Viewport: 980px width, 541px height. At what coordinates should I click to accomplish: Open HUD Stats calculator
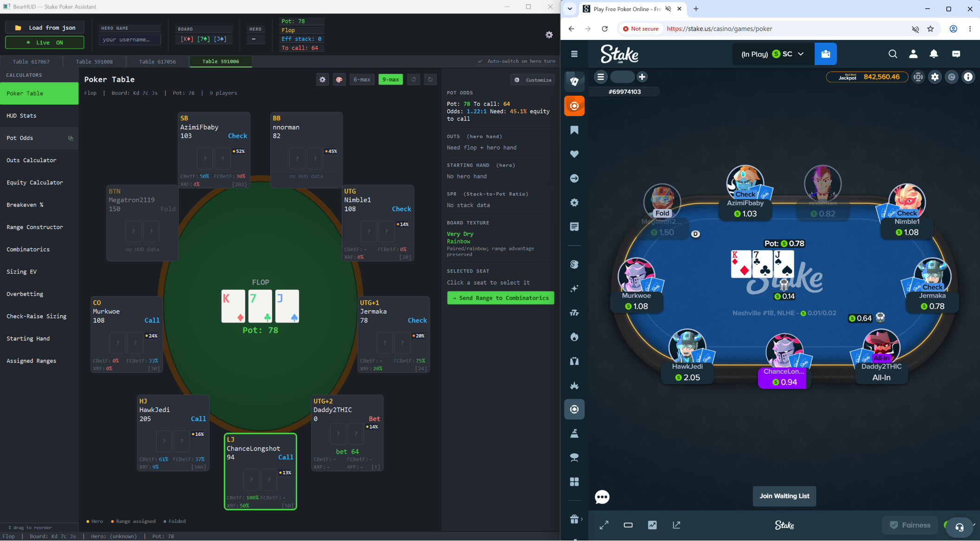point(39,116)
